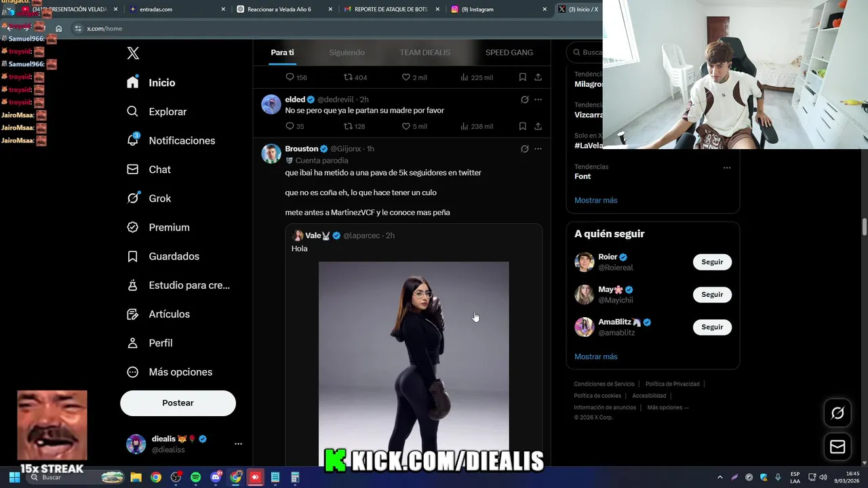View stats of 225 mil views post
The height and width of the screenshot is (488, 868).
click(476, 77)
